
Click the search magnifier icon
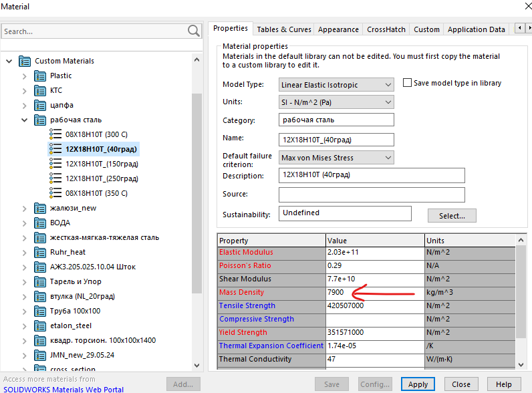(x=194, y=31)
